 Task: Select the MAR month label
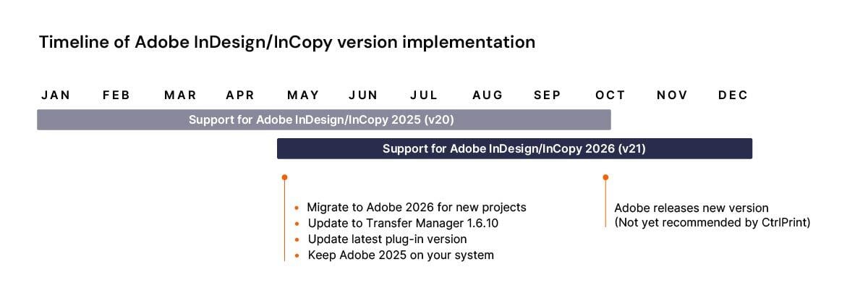[x=180, y=95]
